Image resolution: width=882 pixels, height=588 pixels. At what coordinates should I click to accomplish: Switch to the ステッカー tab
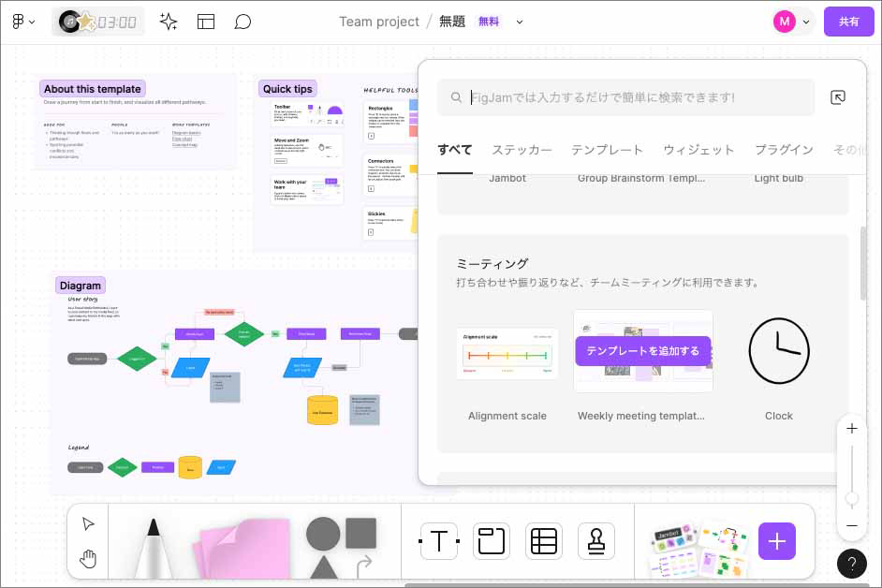(x=522, y=149)
